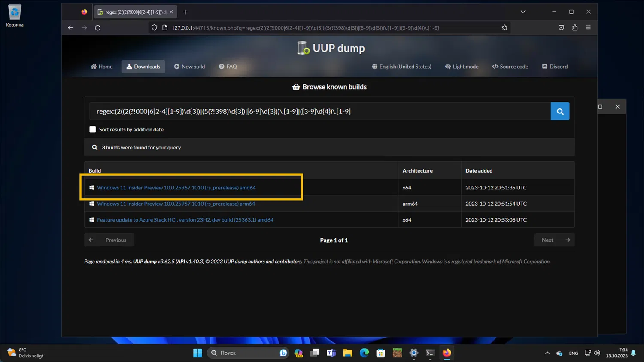644x362 pixels.
Task: Open Settings from the taskbar
Action: coord(413,353)
